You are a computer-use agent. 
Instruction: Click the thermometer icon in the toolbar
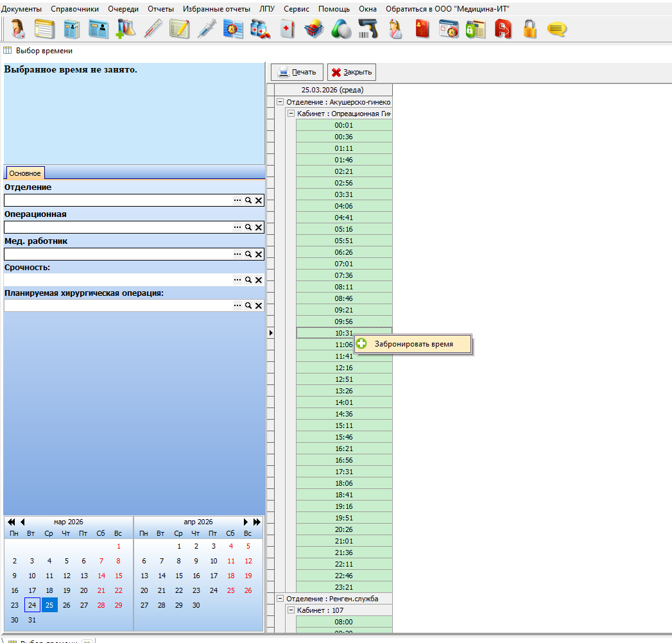153,29
